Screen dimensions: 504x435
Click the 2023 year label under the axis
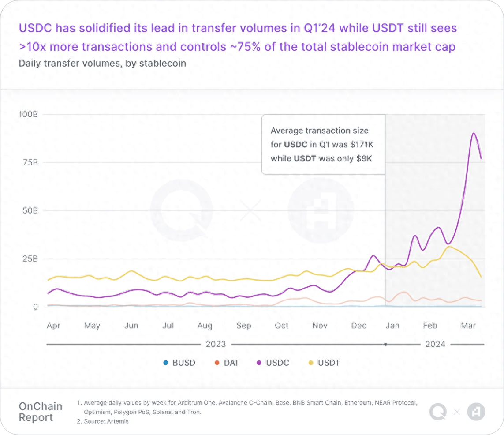(x=215, y=344)
